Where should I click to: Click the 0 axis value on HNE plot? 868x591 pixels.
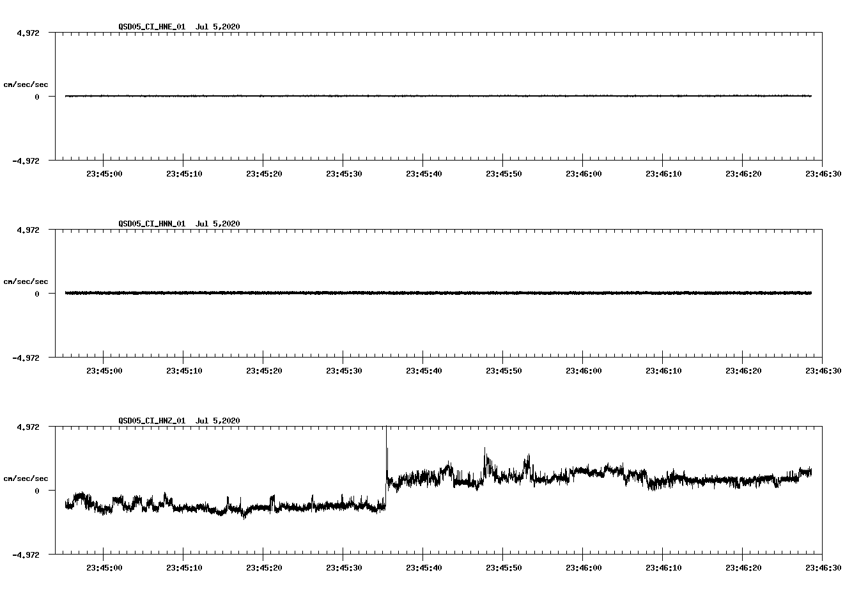pos(37,97)
